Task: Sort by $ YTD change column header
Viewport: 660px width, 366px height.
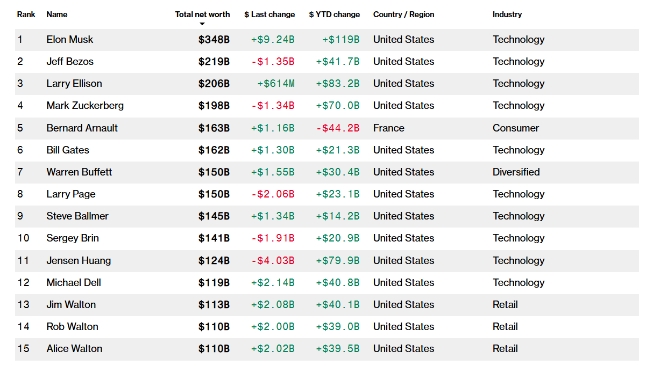Action: click(x=334, y=14)
